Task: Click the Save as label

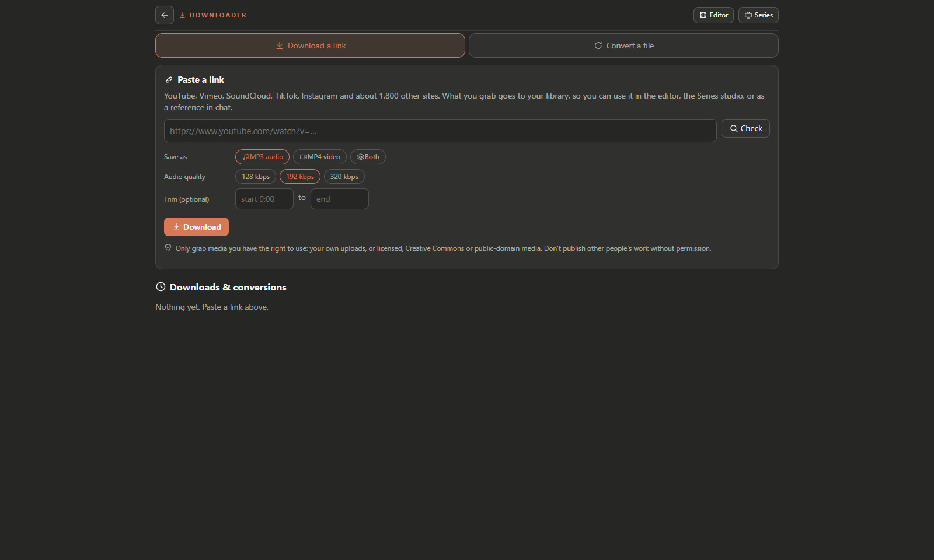Action: point(176,157)
